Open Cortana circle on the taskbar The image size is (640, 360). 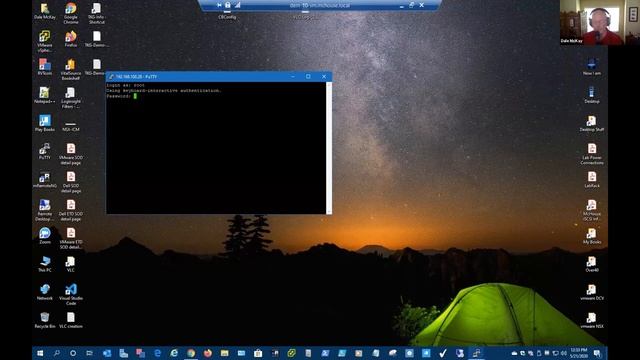tap(73, 353)
